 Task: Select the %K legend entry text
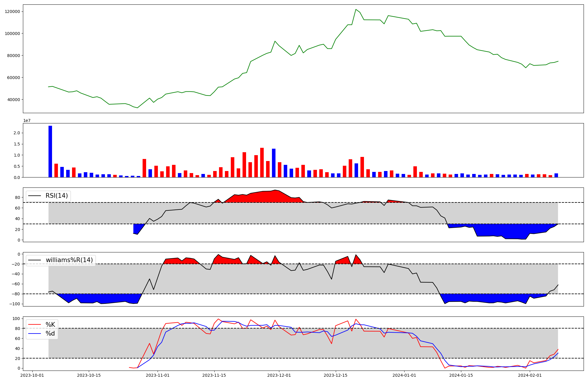[x=50, y=324]
